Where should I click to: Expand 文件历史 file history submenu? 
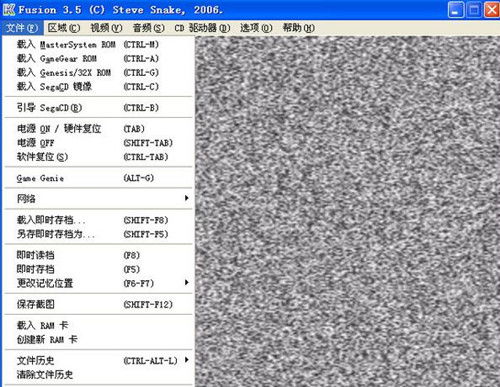pyautogui.click(x=187, y=360)
